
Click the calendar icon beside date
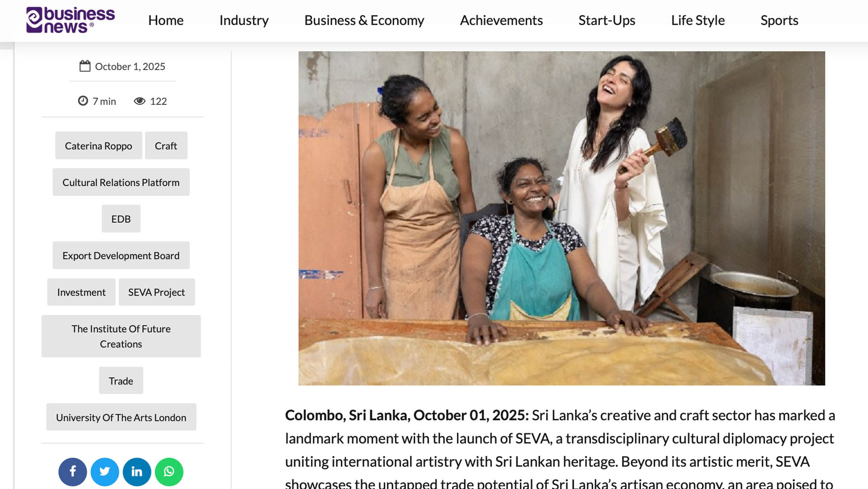(x=85, y=66)
